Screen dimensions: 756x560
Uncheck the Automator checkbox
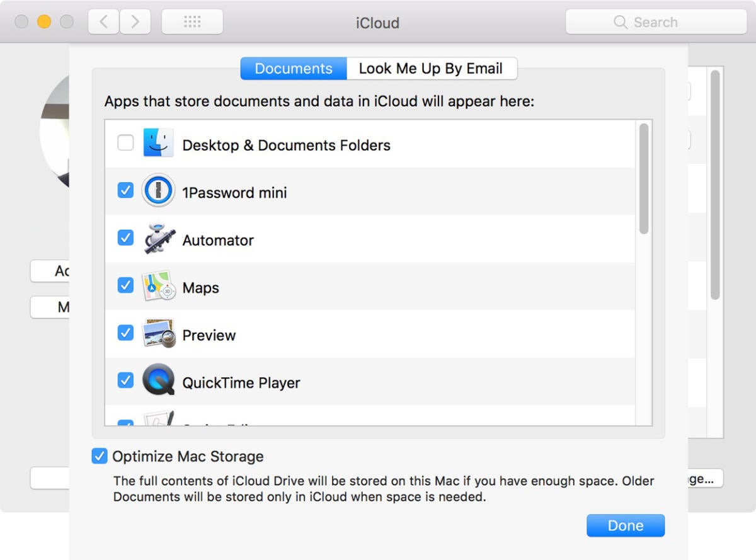click(126, 237)
